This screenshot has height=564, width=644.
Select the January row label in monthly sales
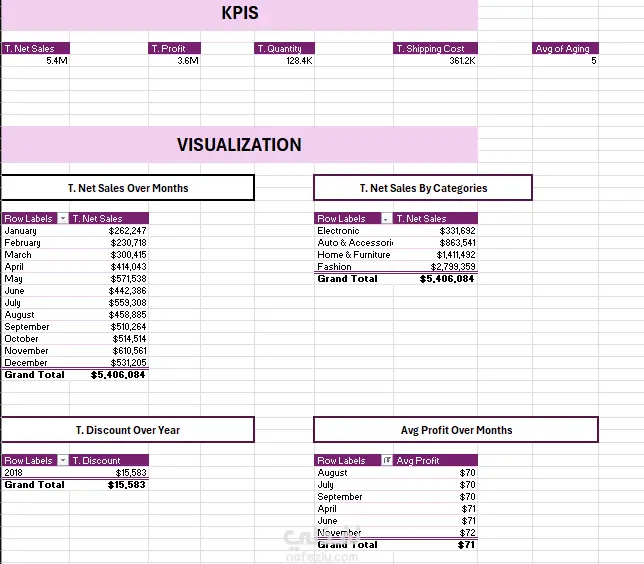36,230
